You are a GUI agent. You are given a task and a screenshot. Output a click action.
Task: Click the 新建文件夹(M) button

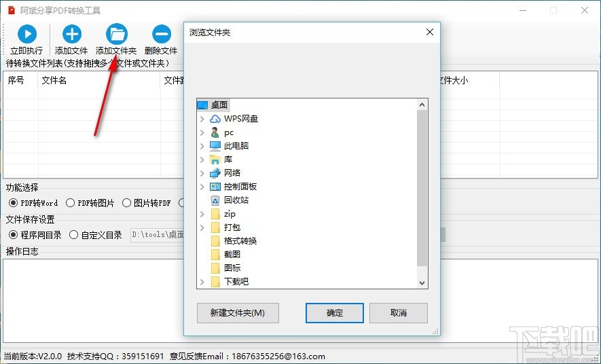click(x=238, y=313)
